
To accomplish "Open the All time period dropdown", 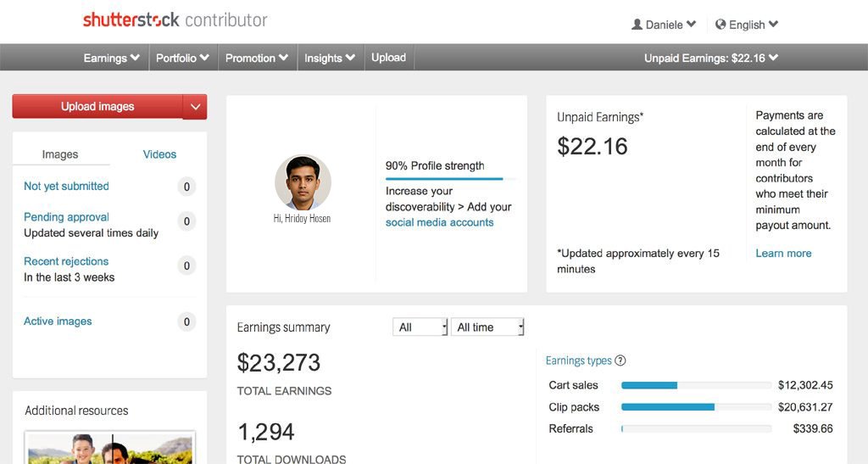I will coord(487,327).
